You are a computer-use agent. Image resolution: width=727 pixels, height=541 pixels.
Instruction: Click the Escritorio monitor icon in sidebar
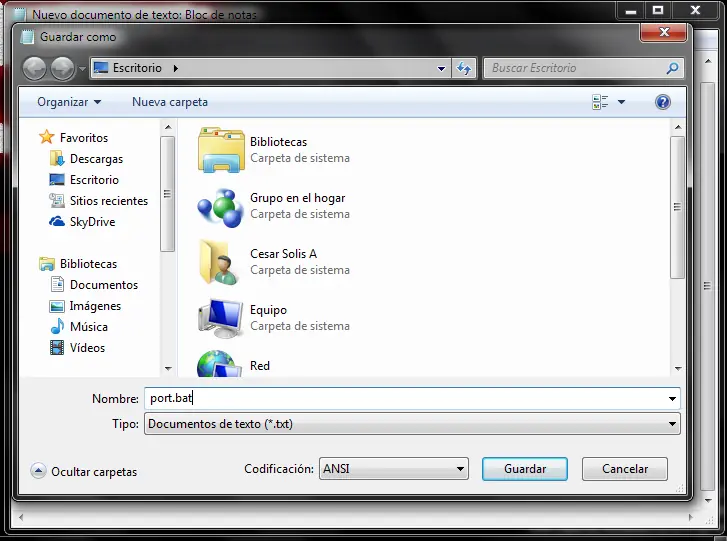[x=57, y=179]
